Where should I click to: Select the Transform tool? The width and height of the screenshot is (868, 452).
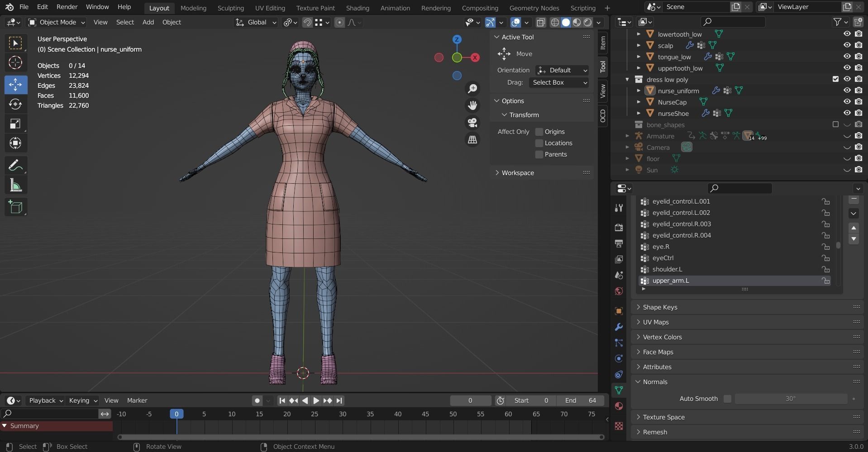pyautogui.click(x=15, y=143)
